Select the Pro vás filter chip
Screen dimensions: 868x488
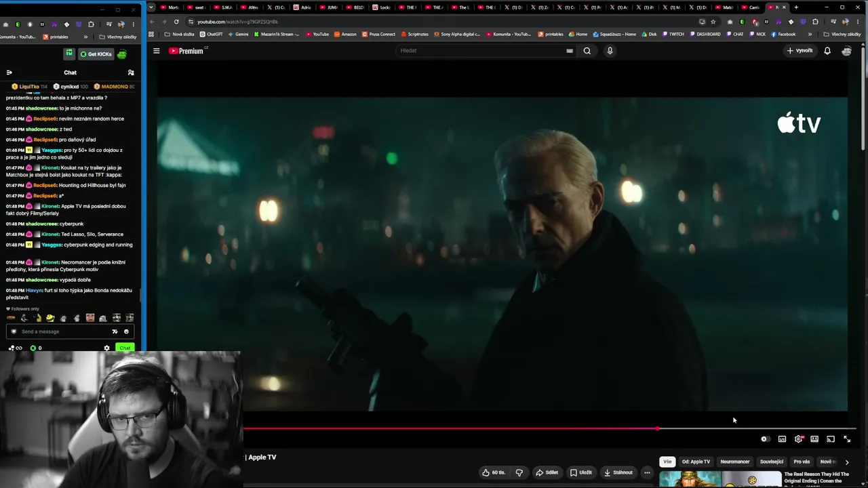pyautogui.click(x=802, y=462)
